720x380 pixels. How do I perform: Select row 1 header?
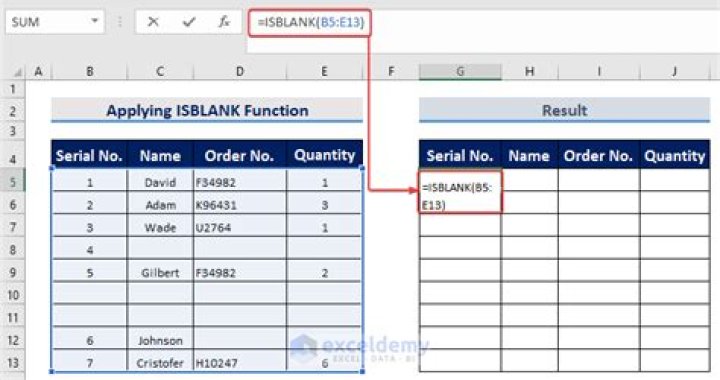pos(13,89)
